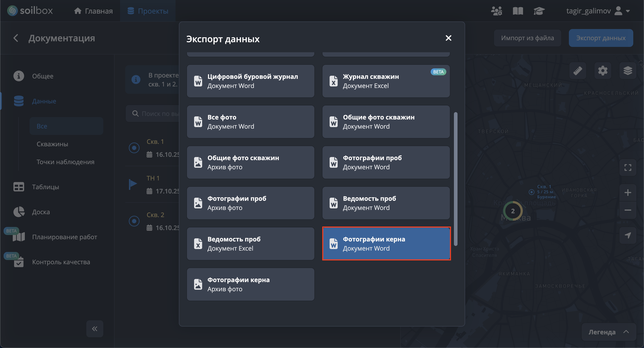Click the export dialog vertical scrollbar
This screenshot has width=644, height=348.
[x=455, y=179]
